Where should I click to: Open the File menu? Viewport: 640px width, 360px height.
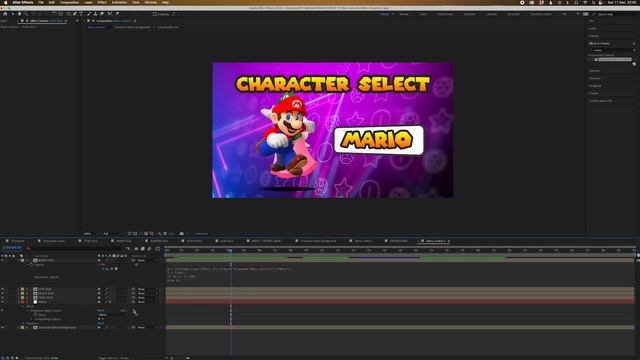[x=41, y=2]
